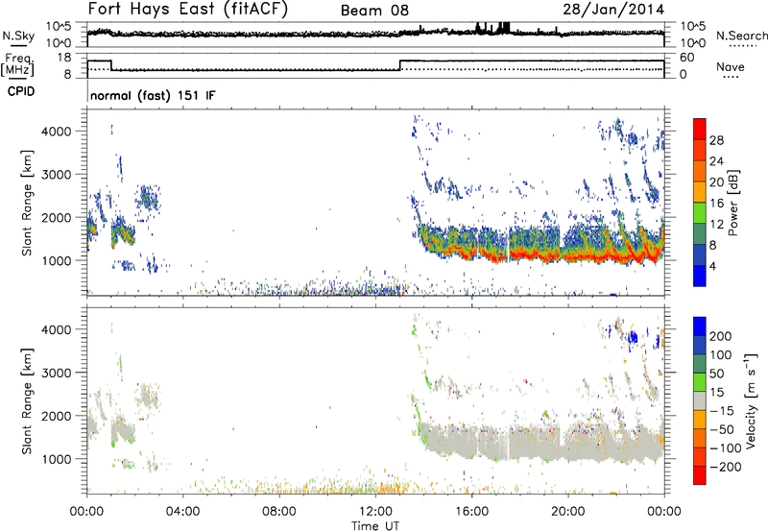Click the 'Power [dB]' colorbar label
The width and height of the screenshot is (768, 532).
pyautogui.click(x=732, y=203)
